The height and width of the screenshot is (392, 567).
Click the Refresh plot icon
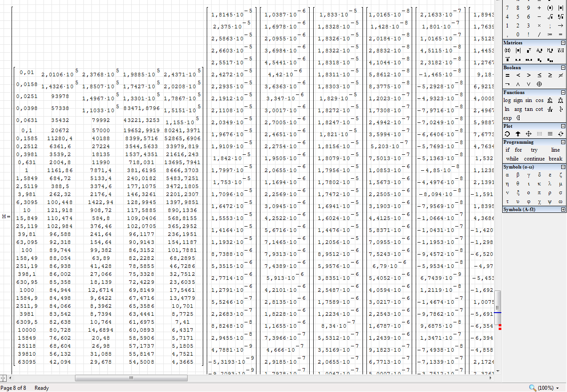[561, 134]
